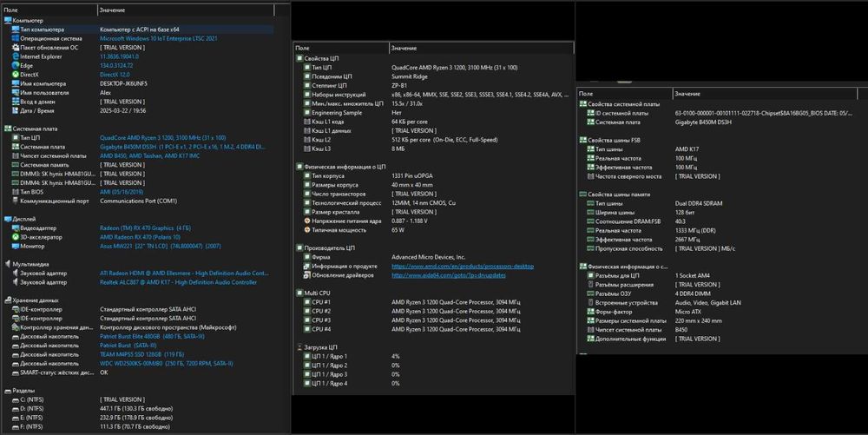Select the Свойства шины памяти group
Image resolution: width=868 pixels, height=435 pixels.
click(615, 194)
